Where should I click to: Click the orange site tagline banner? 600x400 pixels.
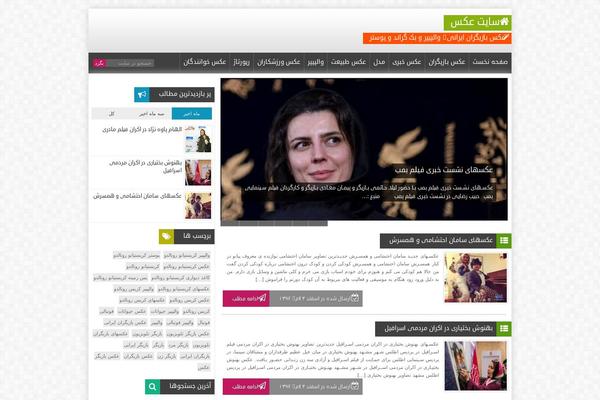[437, 38]
